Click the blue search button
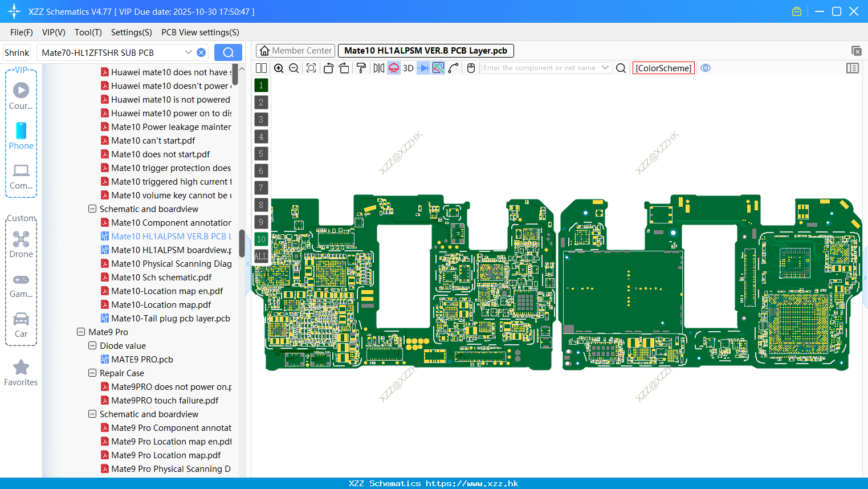The image size is (868, 489). (x=228, y=52)
